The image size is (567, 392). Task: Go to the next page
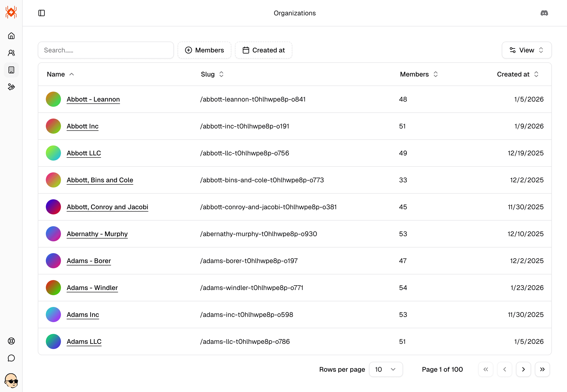tap(523, 369)
